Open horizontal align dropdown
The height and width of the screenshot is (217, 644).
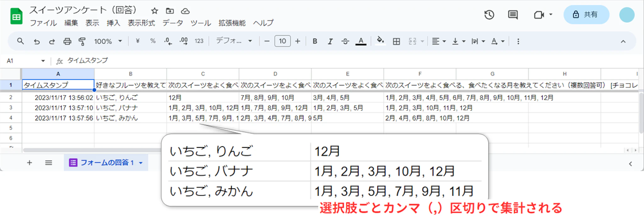point(439,41)
